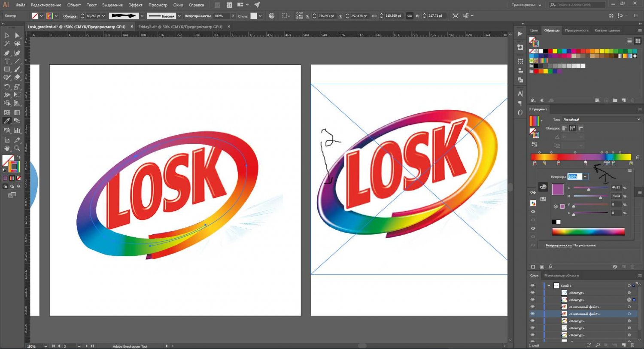Toggle visibility of highlighted Связанный файл layer

[x=532, y=314]
